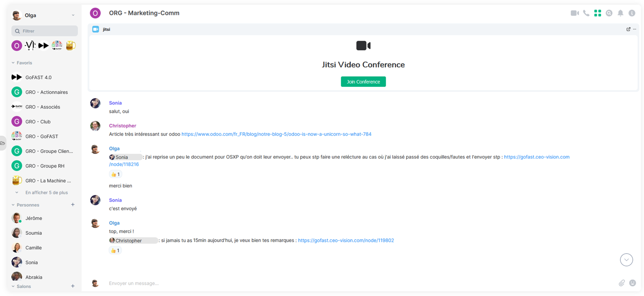
Task: Open the green apps grid icon
Action: tap(598, 13)
